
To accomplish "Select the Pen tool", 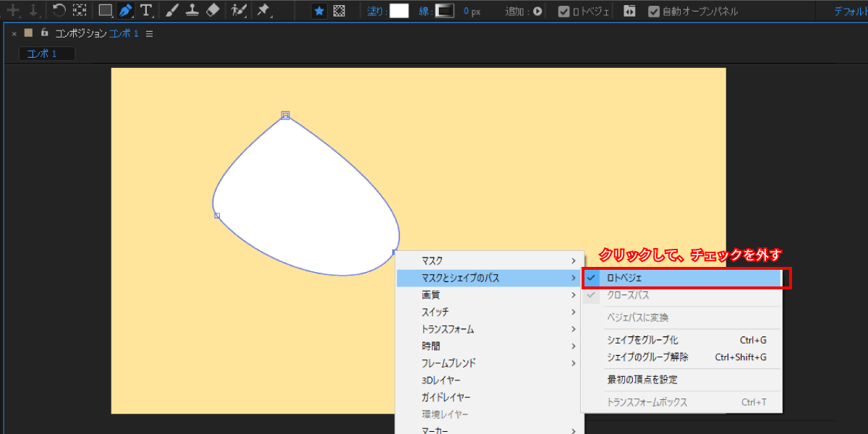I will (126, 11).
